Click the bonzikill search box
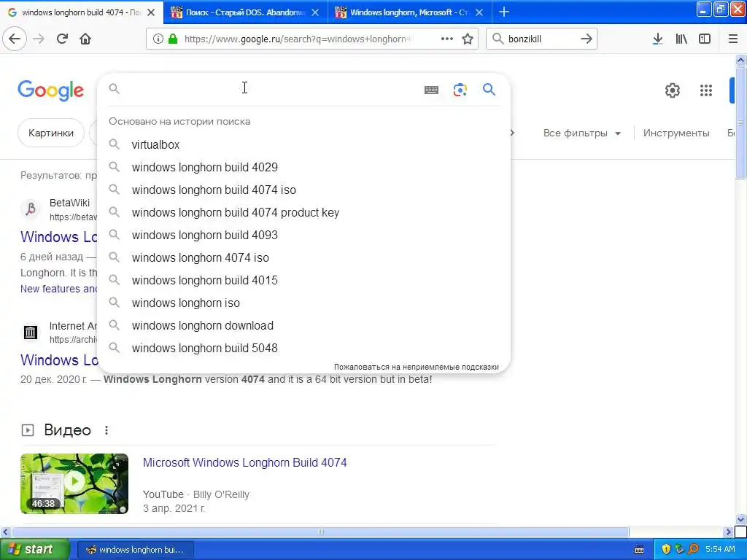This screenshot has height=560, width=747. pos(541,39)
